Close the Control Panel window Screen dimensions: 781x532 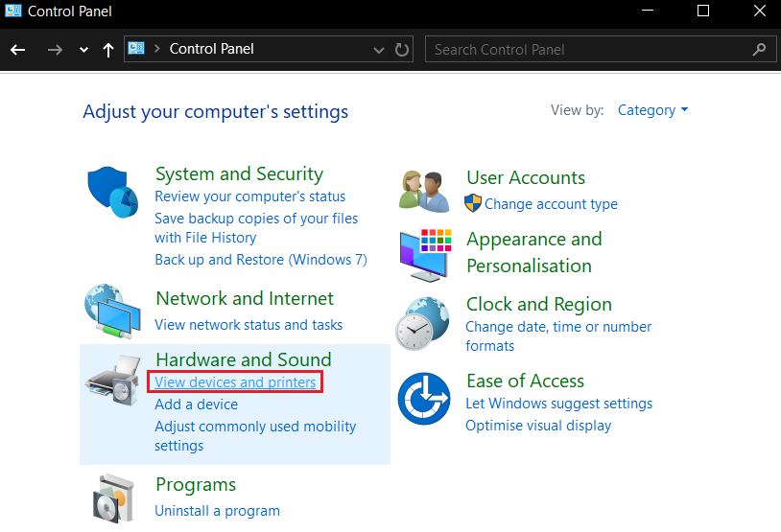[760, 11]
